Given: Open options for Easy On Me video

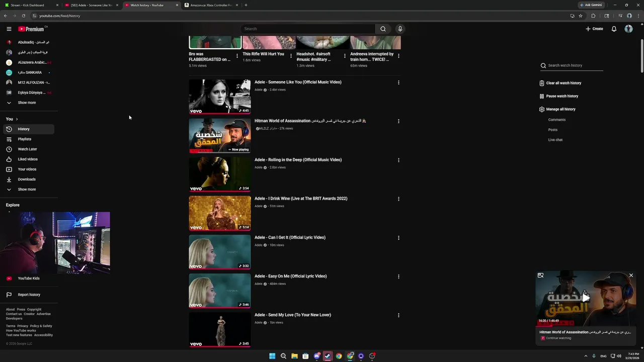Looking at the screenshot, I should 398,277.
